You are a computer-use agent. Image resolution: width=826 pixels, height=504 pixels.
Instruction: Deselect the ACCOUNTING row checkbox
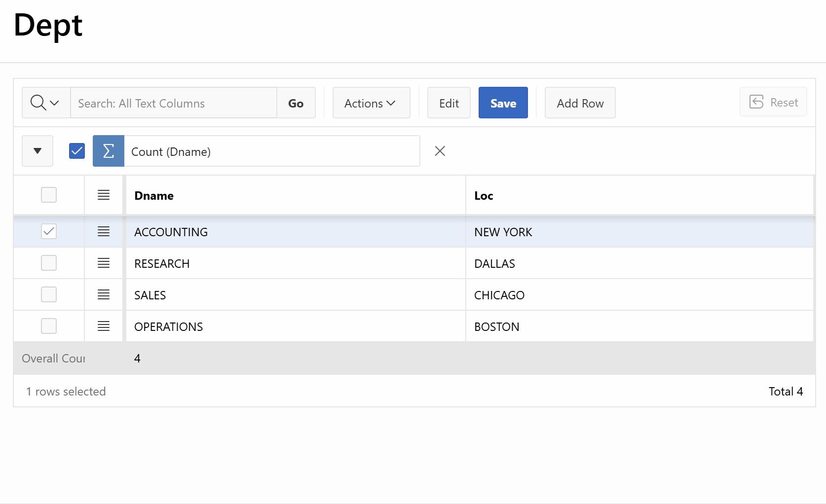[x=49, y=231]
